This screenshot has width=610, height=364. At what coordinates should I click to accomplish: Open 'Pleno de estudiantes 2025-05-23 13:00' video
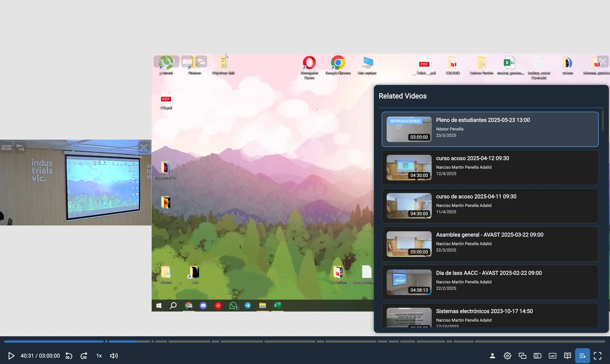click(490, 129)
